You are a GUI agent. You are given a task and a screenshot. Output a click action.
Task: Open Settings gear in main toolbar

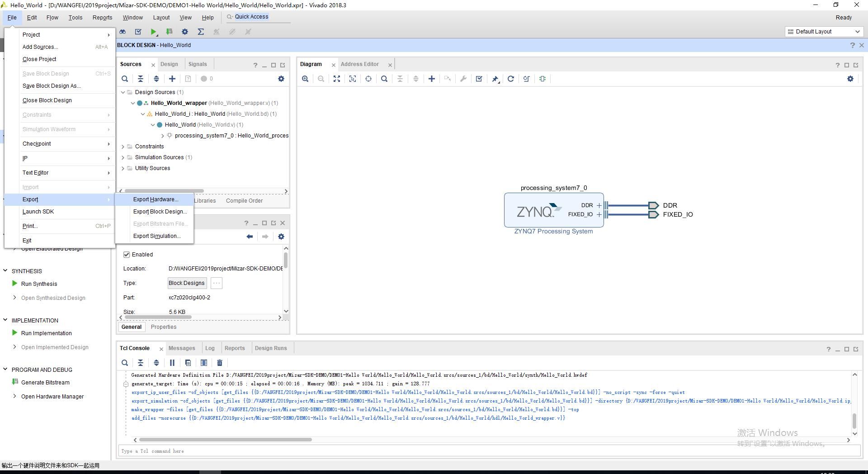pyautogui.click(x=185, y=32)
